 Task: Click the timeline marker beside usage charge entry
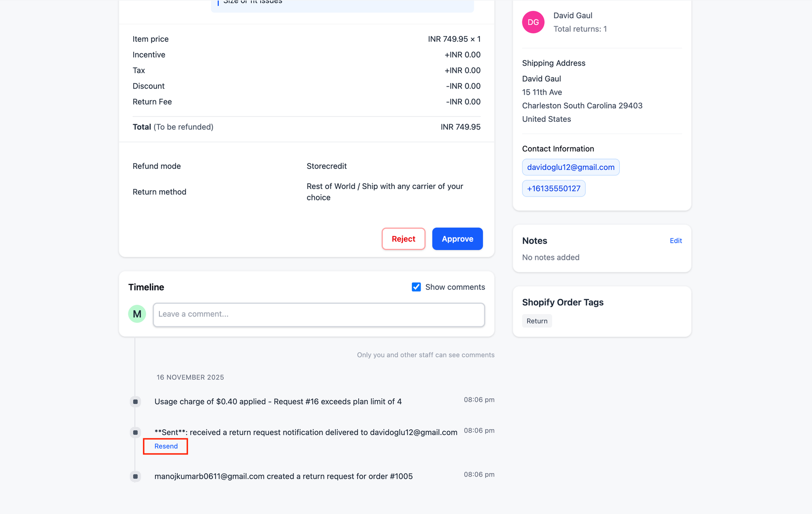pyautogui.click(x=135, y=402)
